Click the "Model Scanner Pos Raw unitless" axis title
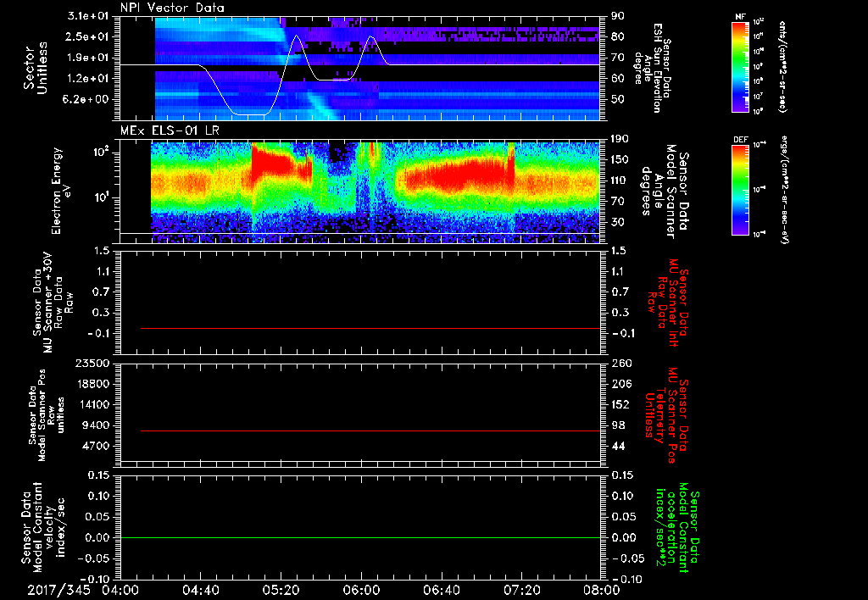 point(47,415)
